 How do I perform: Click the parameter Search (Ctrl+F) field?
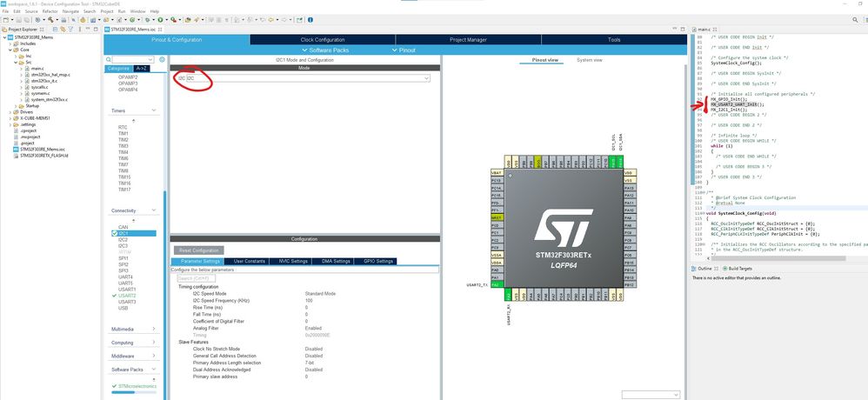tap(196, 278)
